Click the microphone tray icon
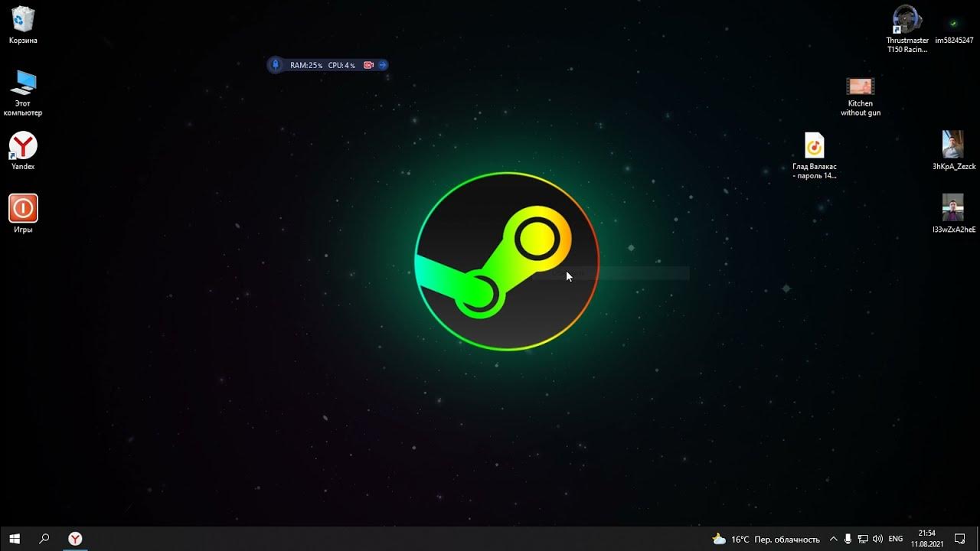The image size is (980, 551). [848, 539]
